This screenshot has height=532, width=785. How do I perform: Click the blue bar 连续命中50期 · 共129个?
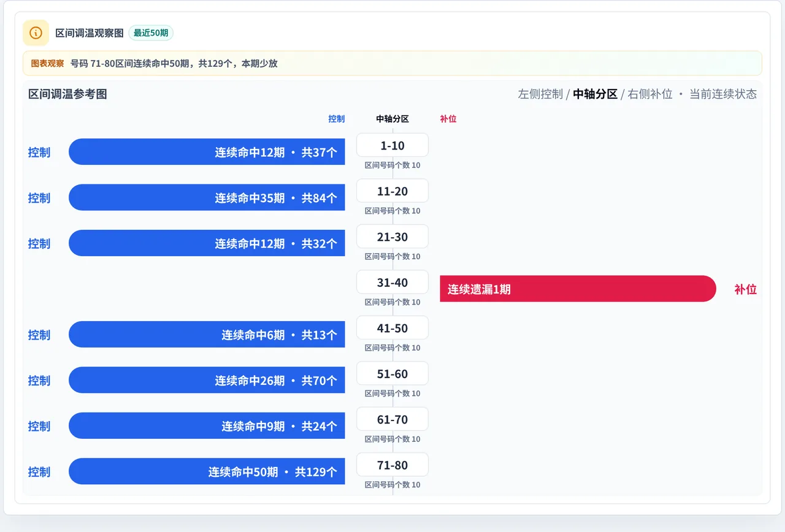point(207,471)
